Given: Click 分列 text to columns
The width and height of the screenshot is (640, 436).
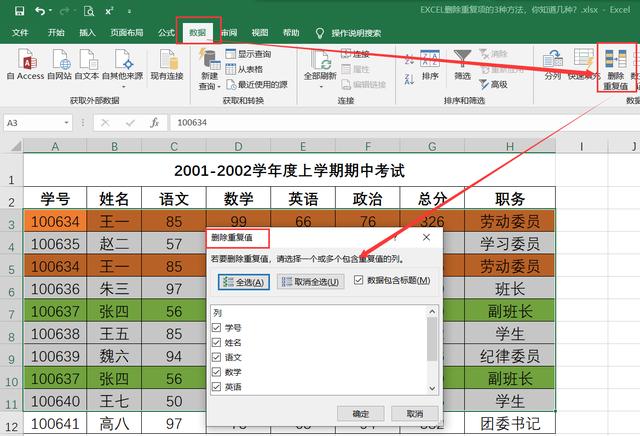Looking at the screenshot, I should pyautogui.click(x=553, y=65).
